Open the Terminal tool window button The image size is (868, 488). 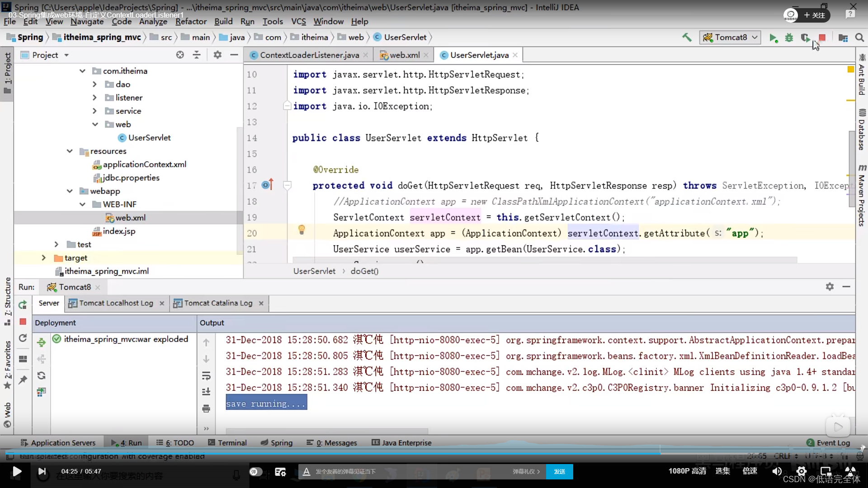(x=227, y=443)
